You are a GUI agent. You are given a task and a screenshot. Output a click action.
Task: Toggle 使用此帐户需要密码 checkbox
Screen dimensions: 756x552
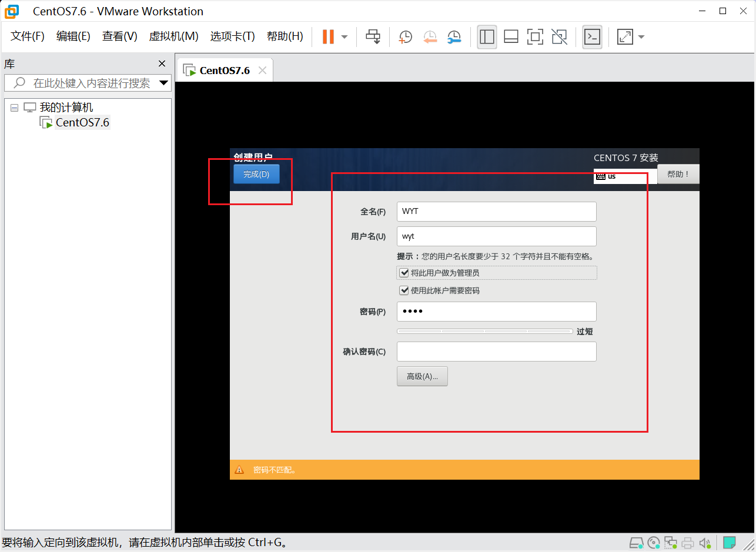tap(404, 290)
